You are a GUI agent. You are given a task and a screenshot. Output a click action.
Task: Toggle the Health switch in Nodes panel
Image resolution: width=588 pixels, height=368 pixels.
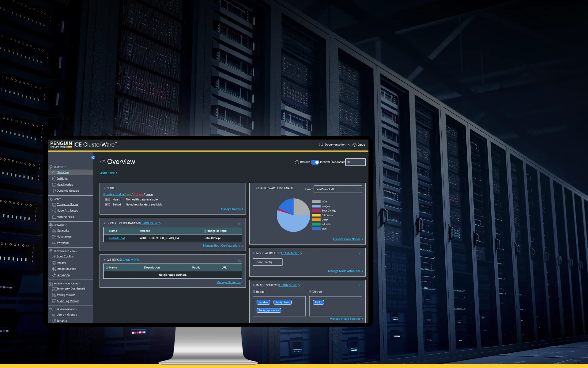107,199
